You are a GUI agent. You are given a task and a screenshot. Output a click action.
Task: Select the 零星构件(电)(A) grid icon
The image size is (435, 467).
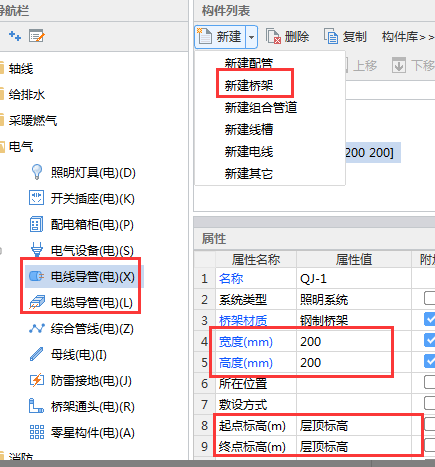[x=37, y=432]
